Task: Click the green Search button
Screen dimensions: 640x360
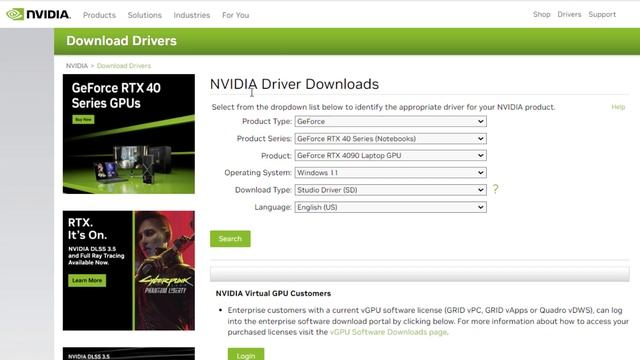Action: click(230, 239)
